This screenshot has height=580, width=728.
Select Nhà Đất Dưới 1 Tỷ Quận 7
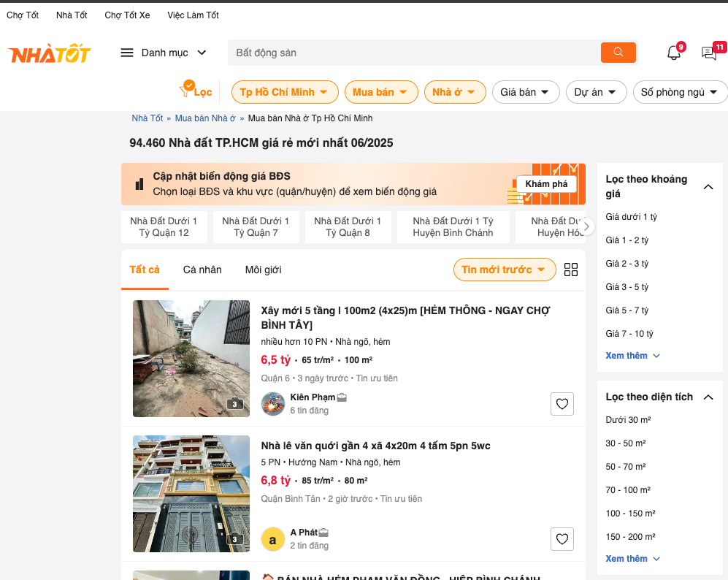pyautogui.click(x=256, y=227)
